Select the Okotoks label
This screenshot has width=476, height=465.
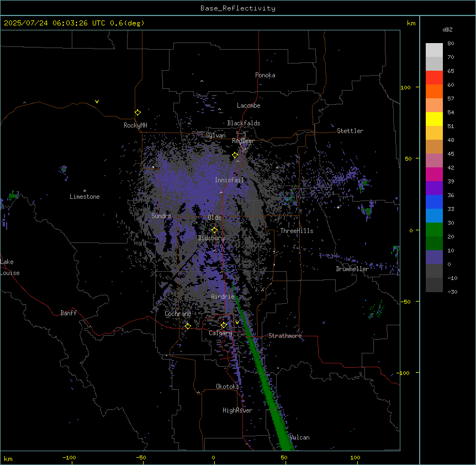point(228,387)
